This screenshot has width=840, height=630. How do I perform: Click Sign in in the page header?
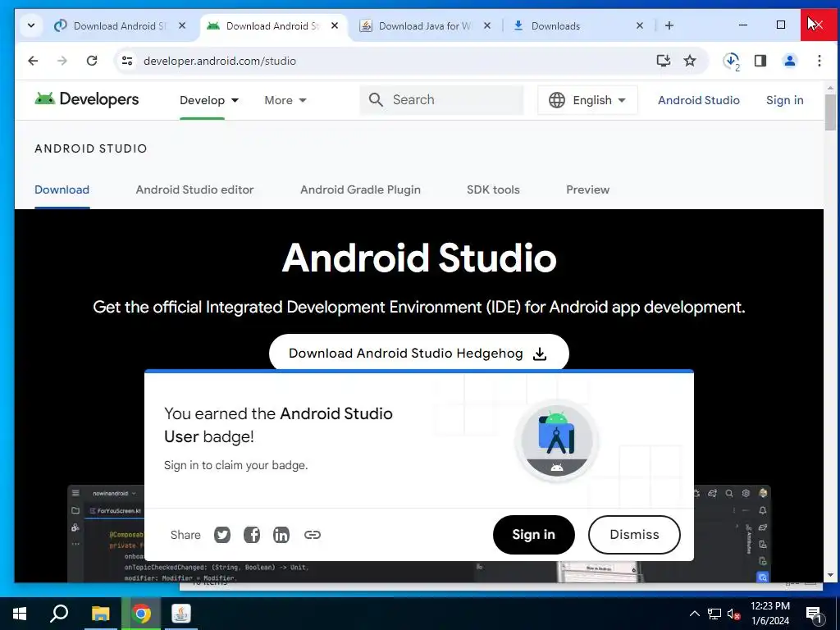[x=785, y=100]
